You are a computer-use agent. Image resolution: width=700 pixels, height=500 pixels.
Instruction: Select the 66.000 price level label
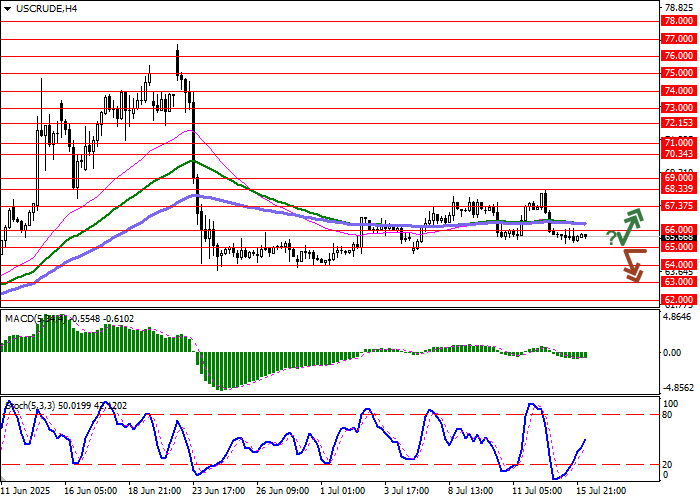point(679,230)
